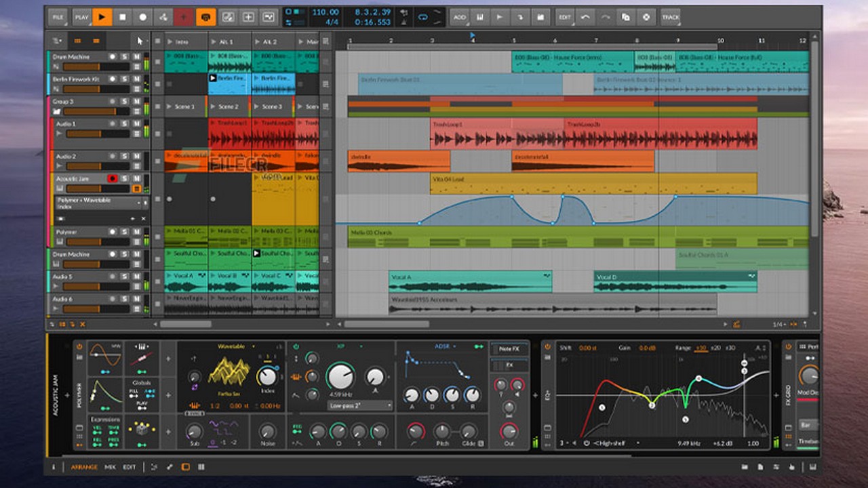Click the transport Stop button
This screenshot has height=488, width=868.
[x=122, y=16]
